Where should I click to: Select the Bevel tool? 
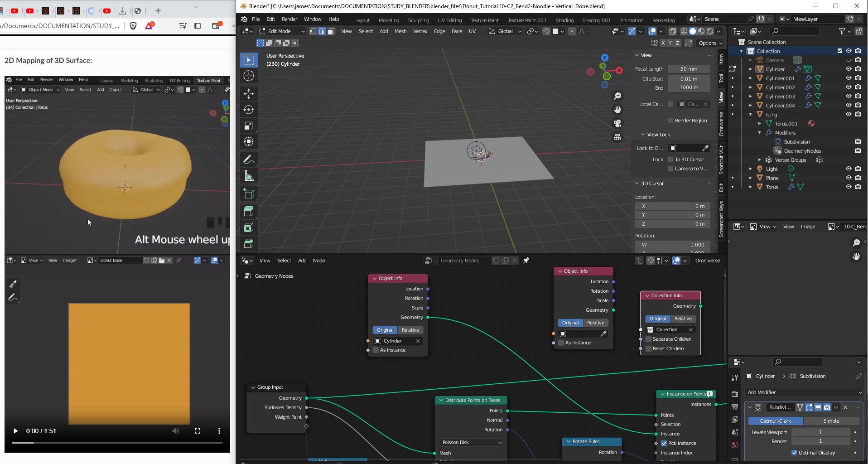[249, 243]
